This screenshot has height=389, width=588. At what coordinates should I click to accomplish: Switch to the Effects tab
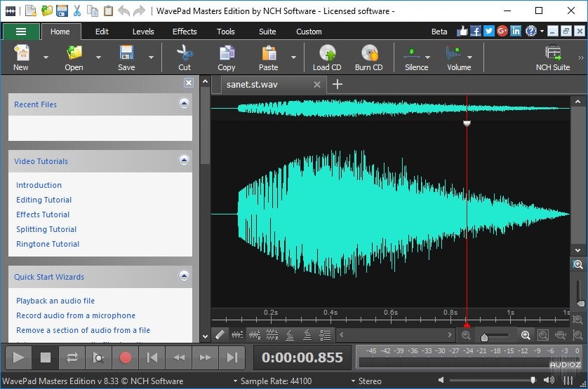tap(185, 32)
